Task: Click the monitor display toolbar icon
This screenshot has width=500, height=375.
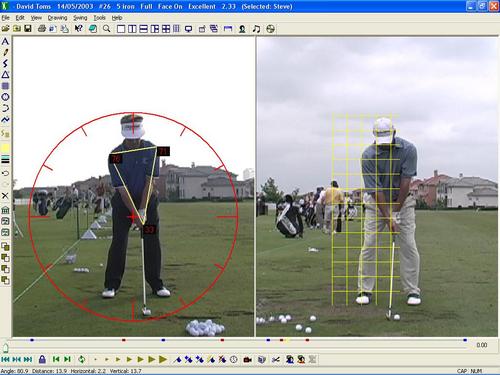Action: click(188, 29)
